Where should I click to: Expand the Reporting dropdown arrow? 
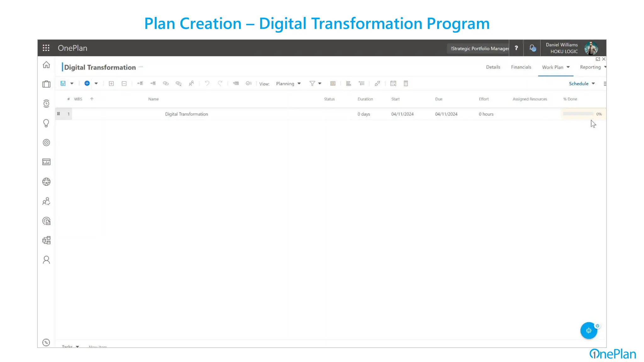click(x=605, y=67)
